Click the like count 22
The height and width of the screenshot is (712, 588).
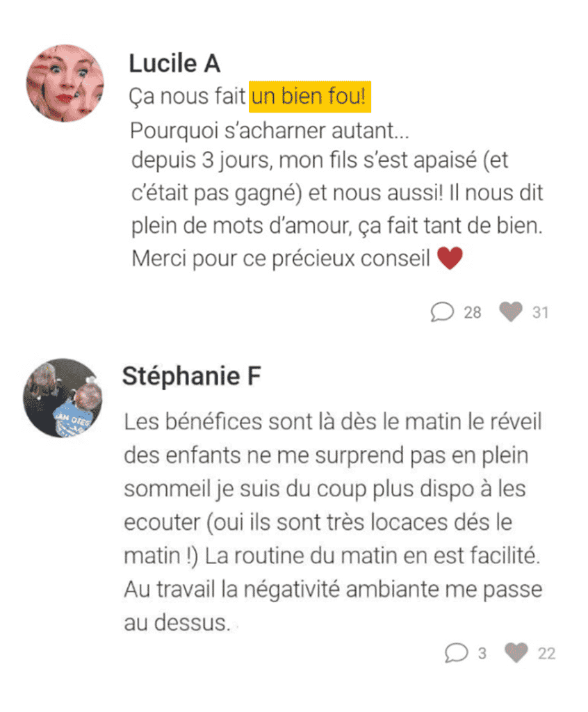tap(546, 654)
